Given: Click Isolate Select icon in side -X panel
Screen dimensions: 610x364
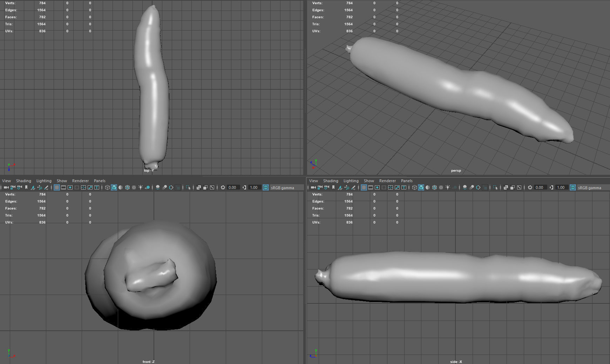Looking at the screenshot, I should (x=495, y=187).
